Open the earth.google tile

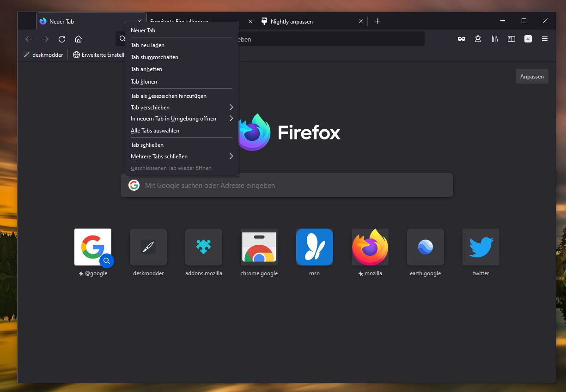point(426,247)
